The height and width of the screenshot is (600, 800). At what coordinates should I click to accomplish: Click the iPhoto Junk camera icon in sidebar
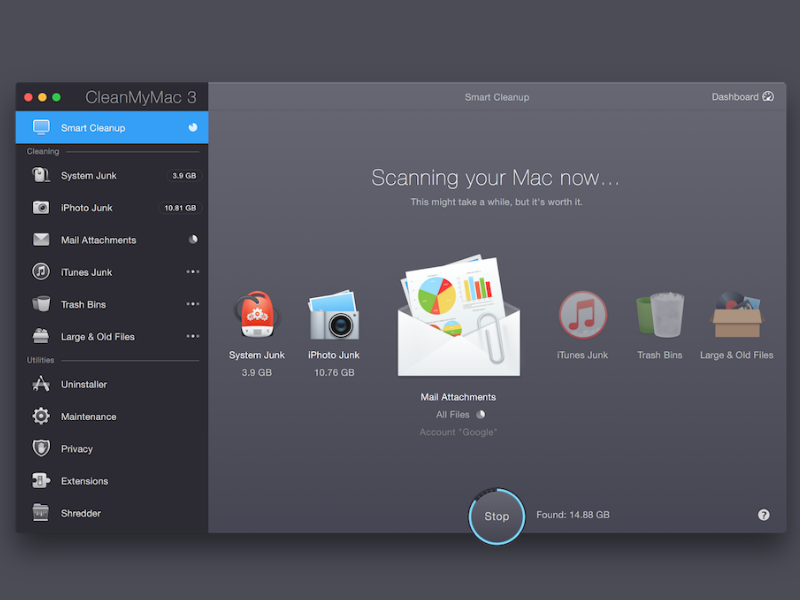click(x=41, y=207)
